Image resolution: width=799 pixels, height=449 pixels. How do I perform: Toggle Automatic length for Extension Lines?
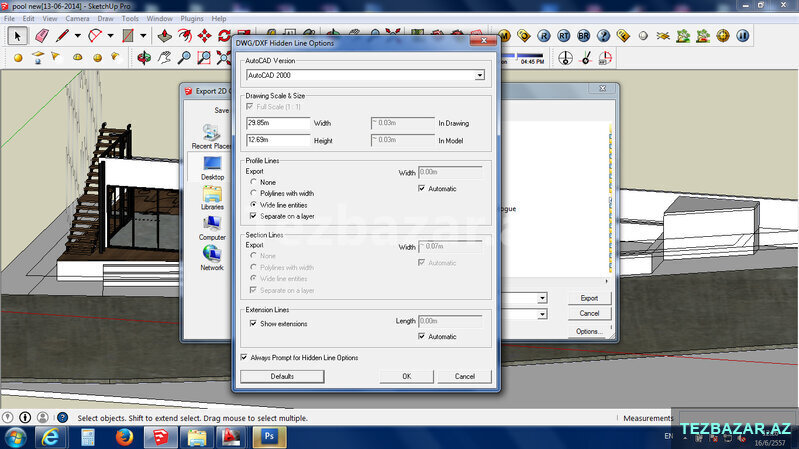[421, 336]
